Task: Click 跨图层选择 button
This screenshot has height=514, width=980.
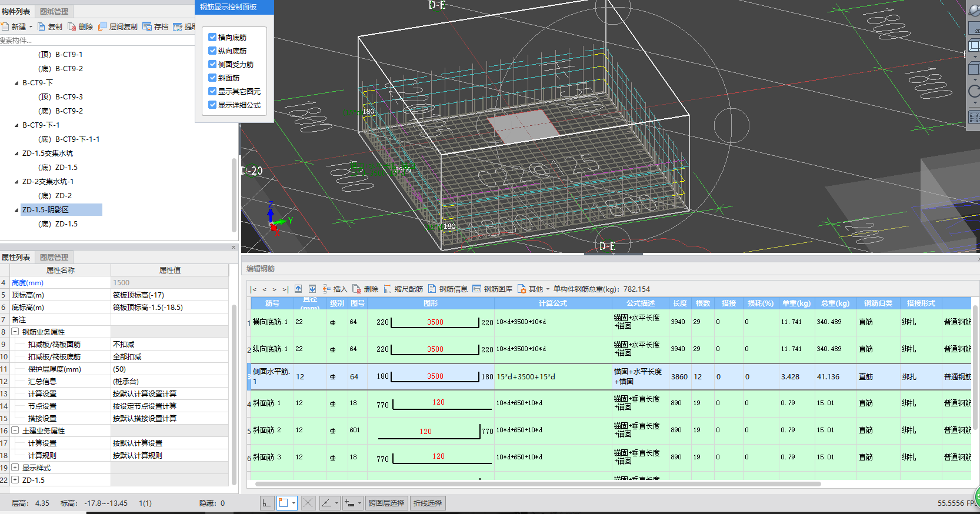Action: point(386,503)
